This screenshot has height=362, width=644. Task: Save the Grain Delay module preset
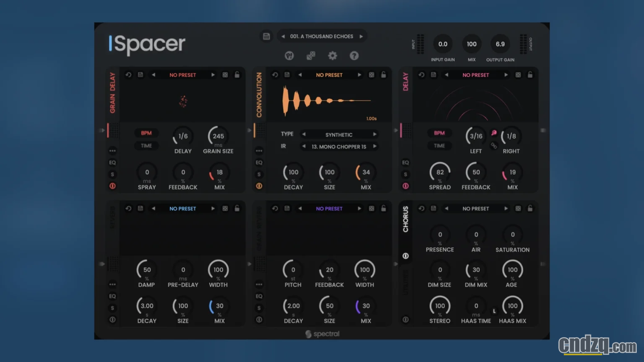(140, 75)
